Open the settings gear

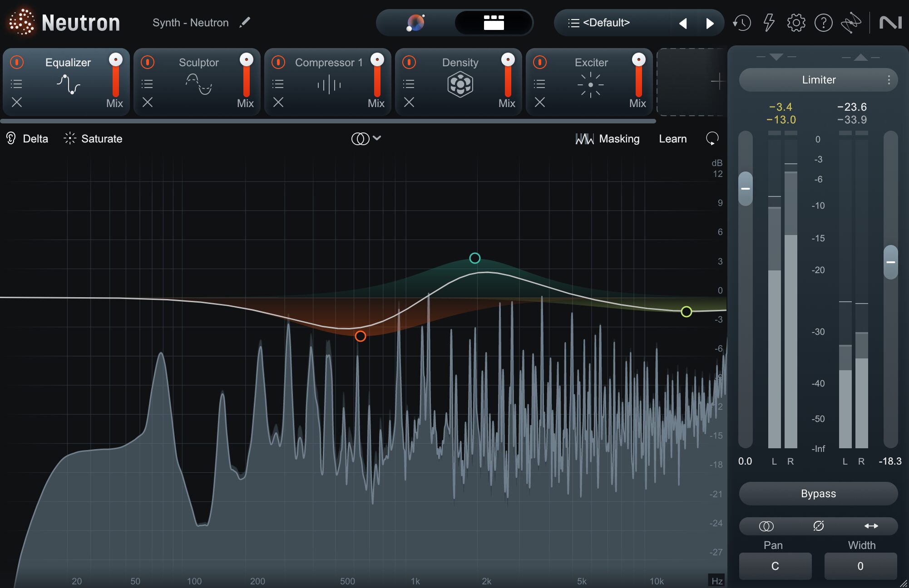(796, 23)
